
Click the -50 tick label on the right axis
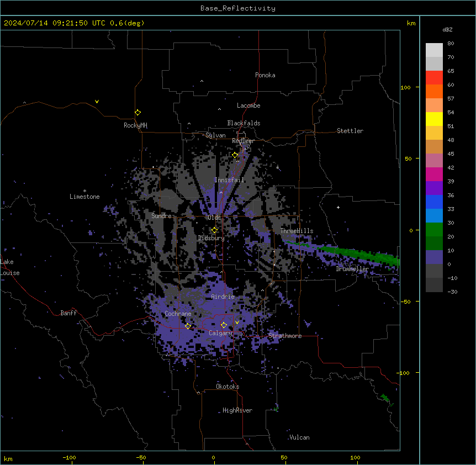coord(405,302)
